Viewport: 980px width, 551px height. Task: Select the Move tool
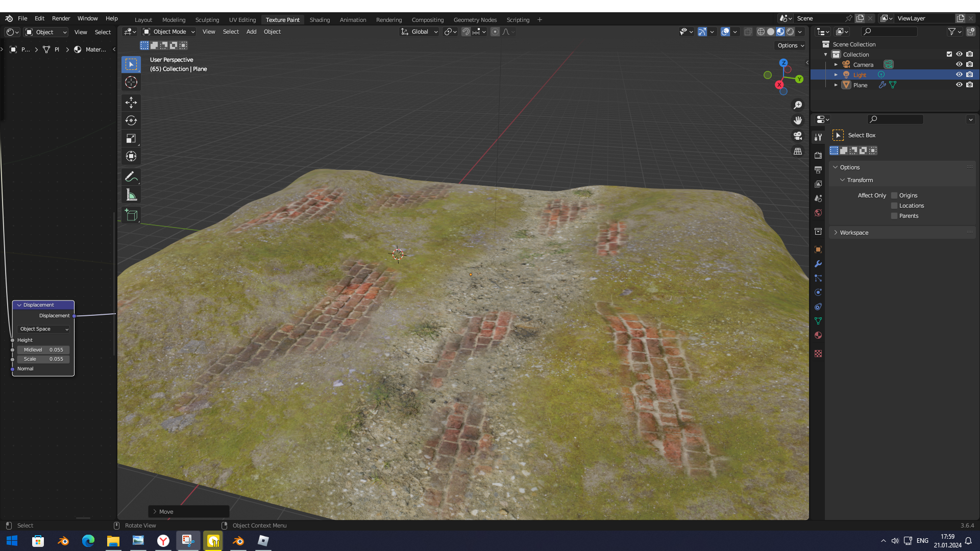point(131,103)
